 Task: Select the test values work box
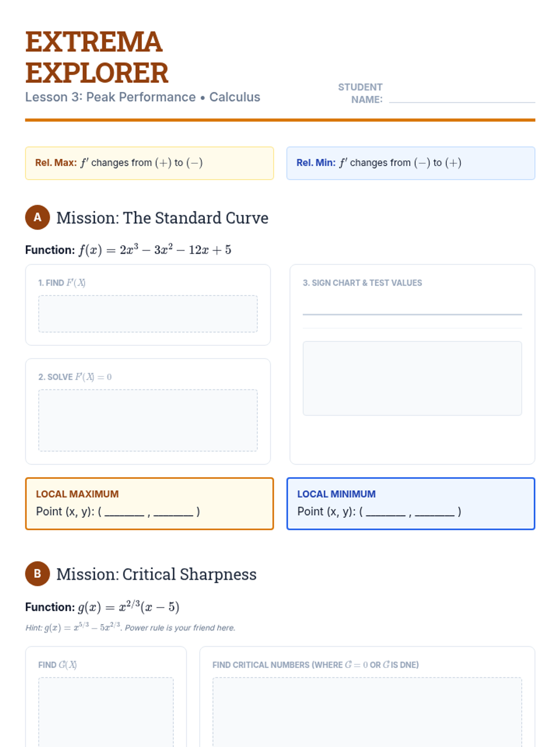[412, 378]
